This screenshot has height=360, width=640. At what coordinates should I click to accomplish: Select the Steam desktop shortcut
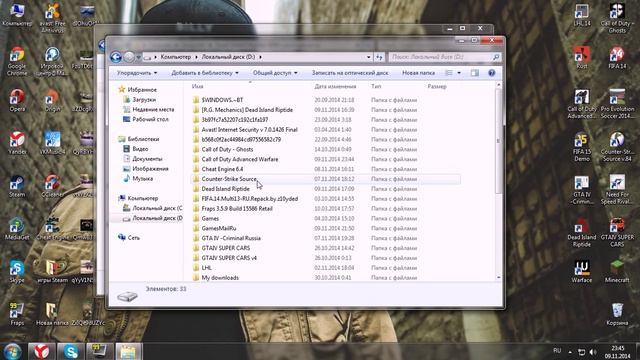click(x=17, y=187)
